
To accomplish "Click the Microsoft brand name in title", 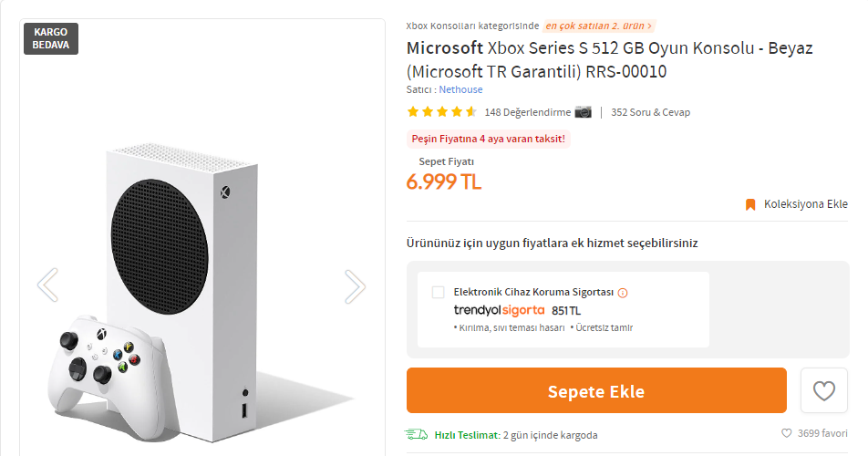I will (444, 47).
